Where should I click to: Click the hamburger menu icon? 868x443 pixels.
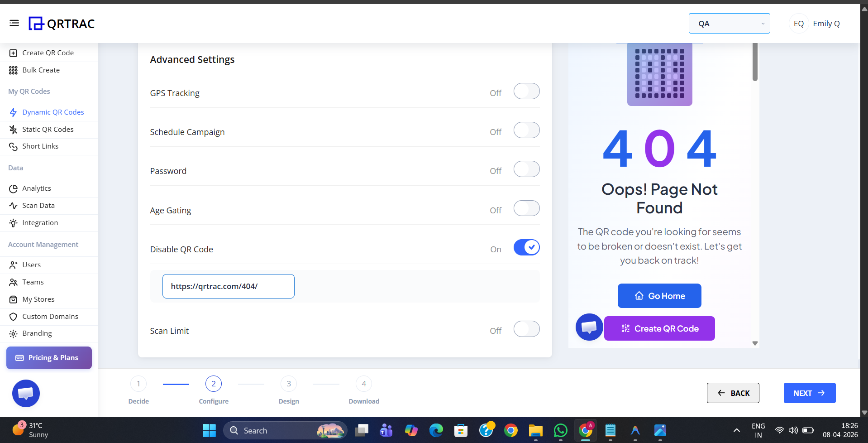pos(14,23)
